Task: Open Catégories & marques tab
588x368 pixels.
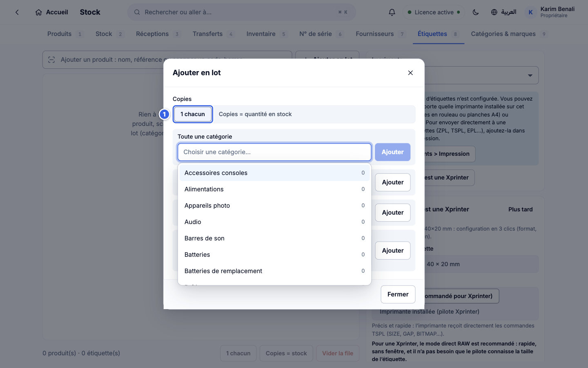Action: point(509,34)
